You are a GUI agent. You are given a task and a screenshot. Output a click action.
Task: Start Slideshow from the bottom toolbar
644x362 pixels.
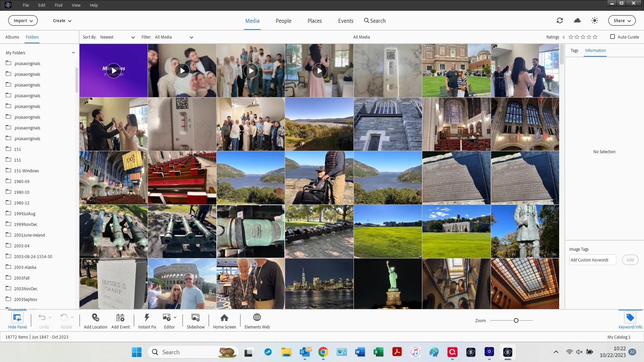click(196, 318)
